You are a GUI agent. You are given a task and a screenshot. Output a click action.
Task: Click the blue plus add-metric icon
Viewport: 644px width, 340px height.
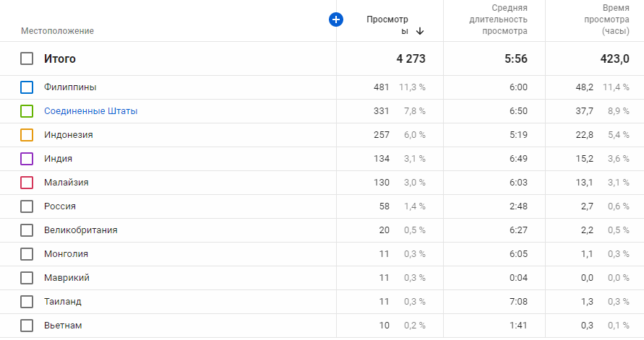tap(335, 19)
